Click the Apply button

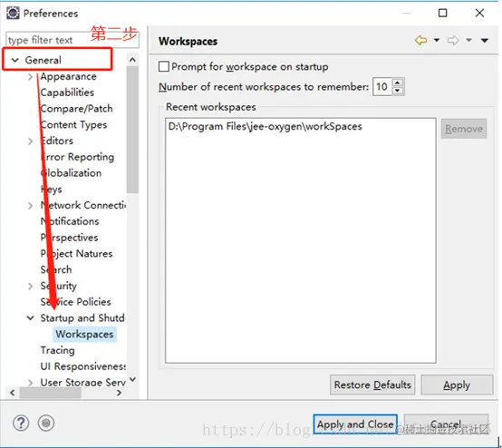coord(457,385)
